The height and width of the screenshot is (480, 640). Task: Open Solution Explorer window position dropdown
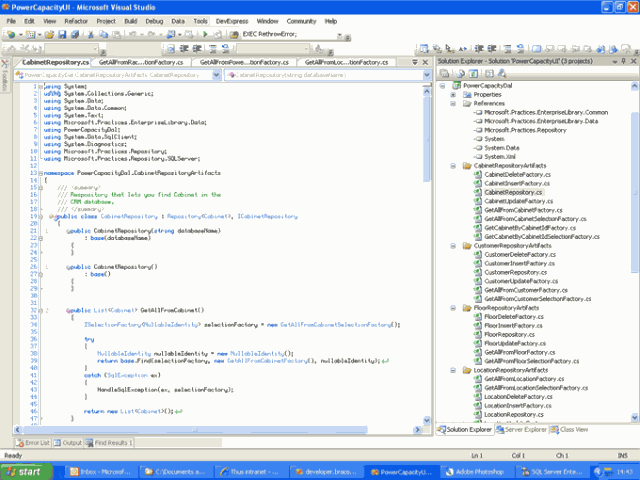(615, 61)
